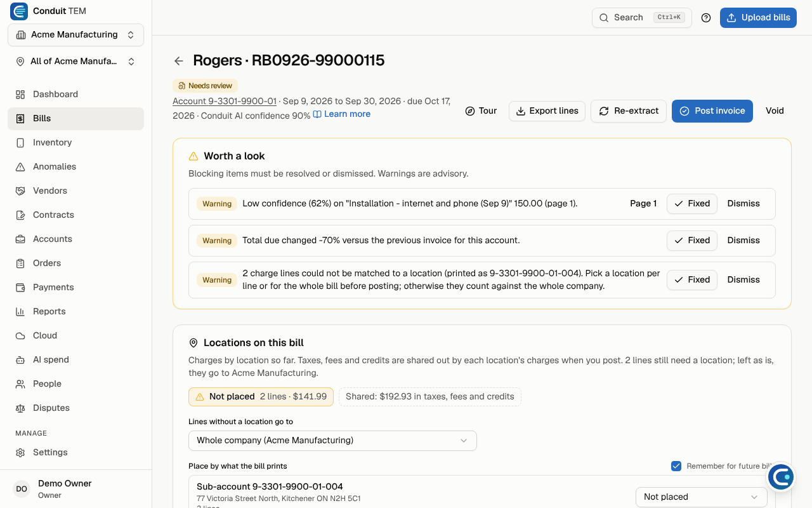Viewport: 812px width, 508px height.
Task: Click the Upload bills button
Action: click(758, 18)
